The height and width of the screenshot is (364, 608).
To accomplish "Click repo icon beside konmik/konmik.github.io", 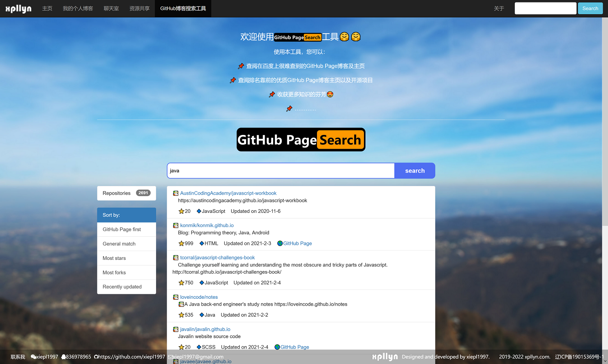I will pos(176,225).
